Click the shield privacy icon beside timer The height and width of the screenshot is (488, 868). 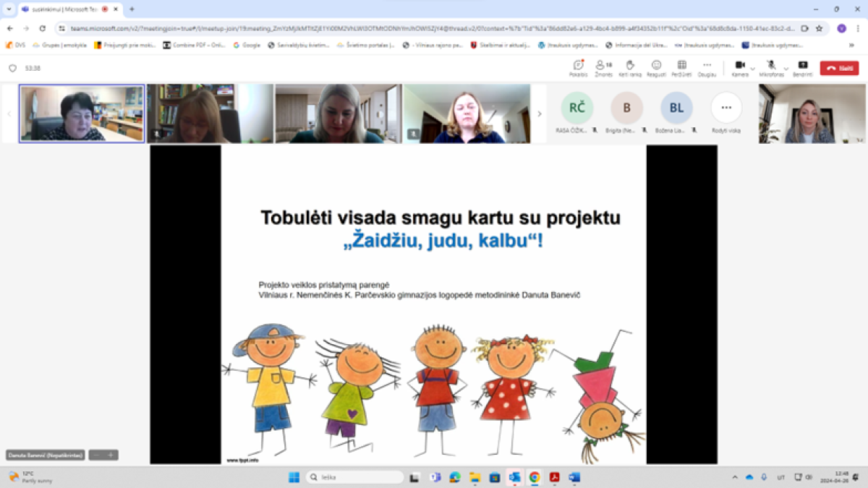coord(12,68)
